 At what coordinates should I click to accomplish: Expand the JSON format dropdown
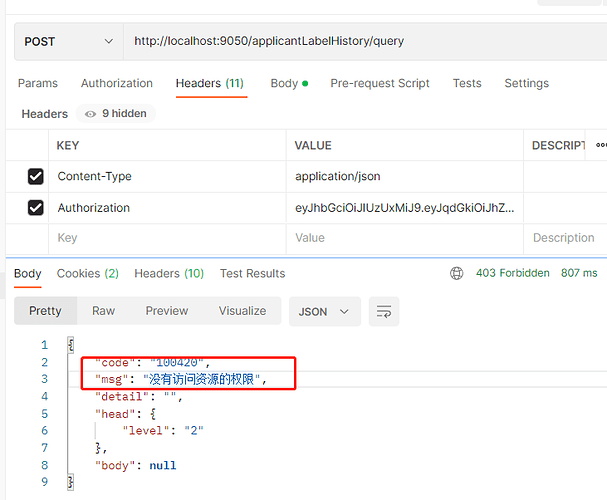pos(324,311)
